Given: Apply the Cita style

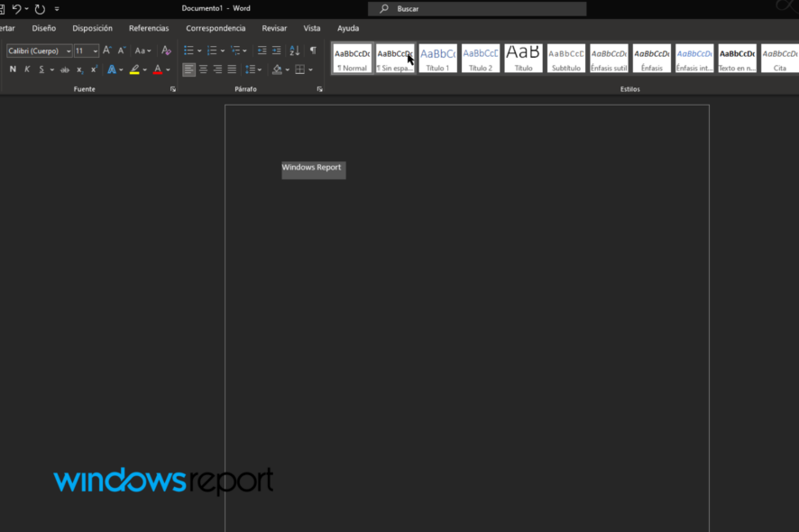Looking at the screenshot, I should coord(780,58).
